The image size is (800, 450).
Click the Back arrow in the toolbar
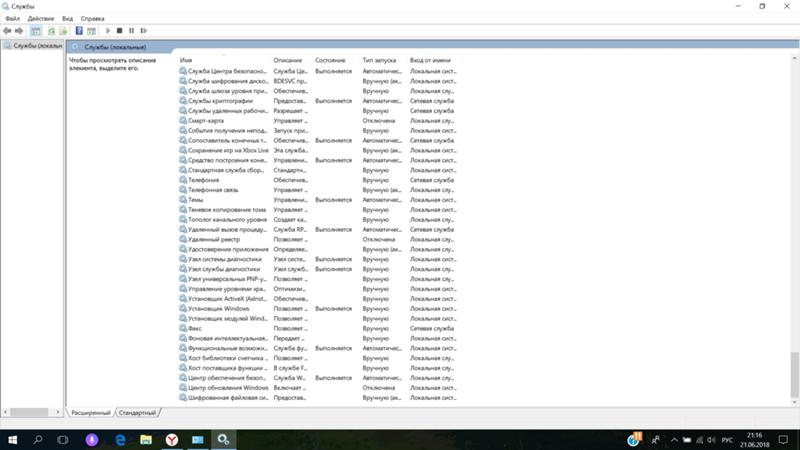click(x=7, y=31)
